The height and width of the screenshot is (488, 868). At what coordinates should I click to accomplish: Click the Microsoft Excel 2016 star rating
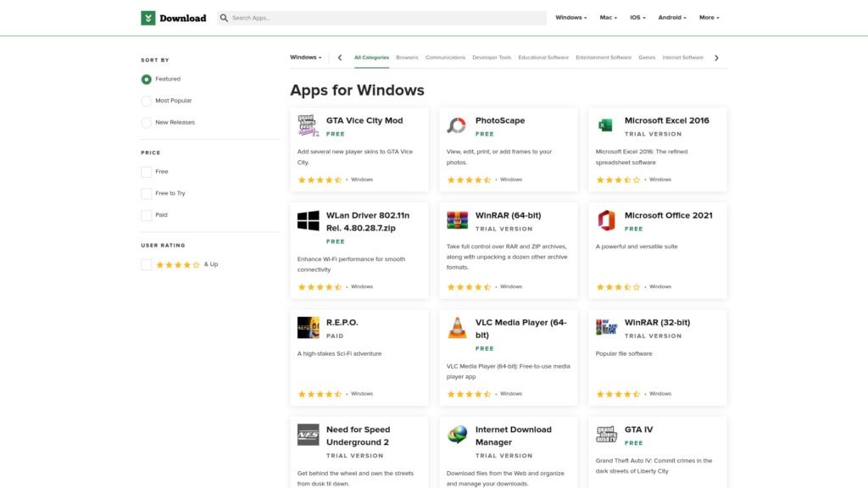coord(618,180)
